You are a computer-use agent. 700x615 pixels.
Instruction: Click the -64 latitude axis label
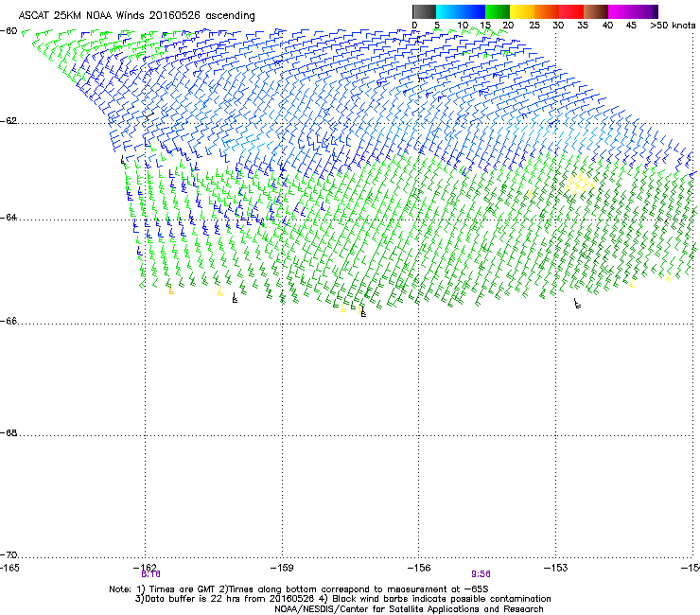point(9,218)
